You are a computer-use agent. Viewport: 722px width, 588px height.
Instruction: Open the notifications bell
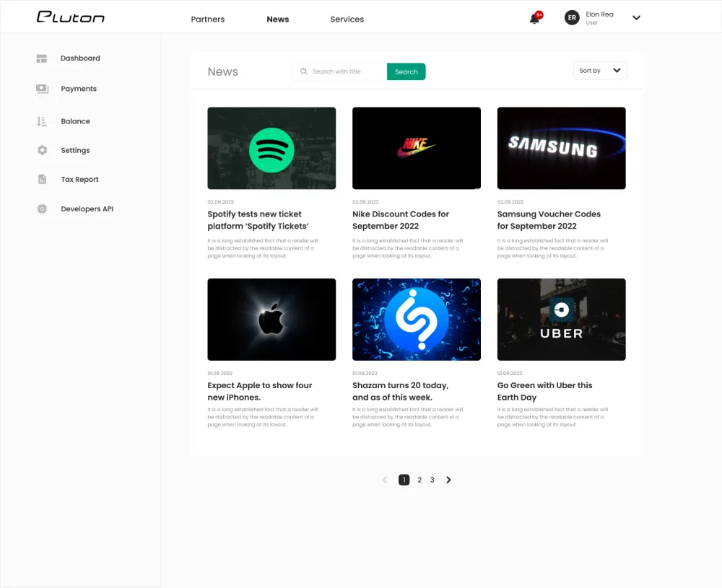pos(535,19)
